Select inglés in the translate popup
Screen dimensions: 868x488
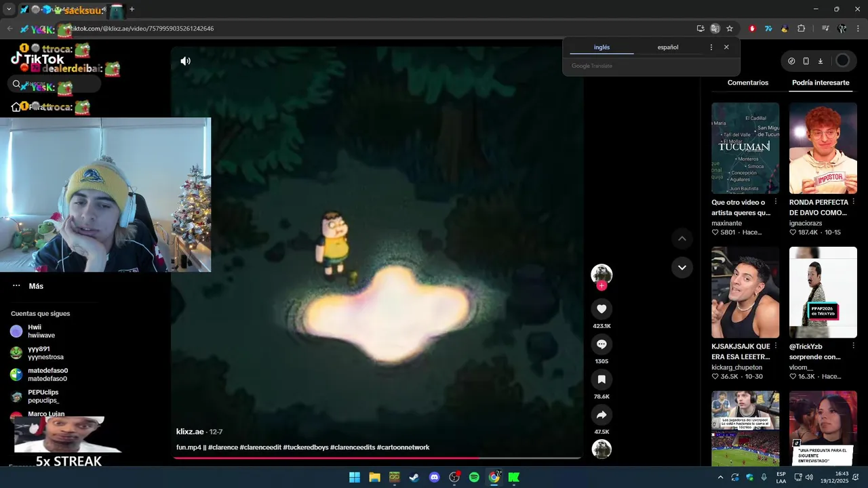click(601, 47)
